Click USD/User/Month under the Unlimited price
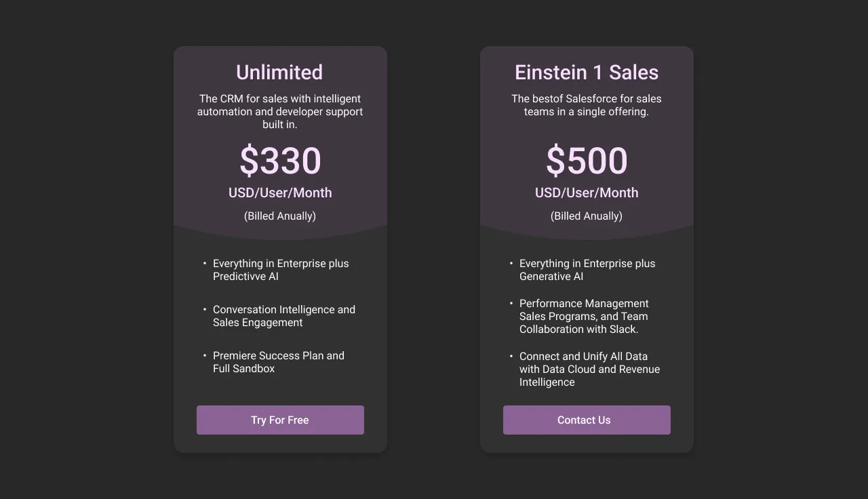This screenshot has height=499, width=868. (279, 193)
